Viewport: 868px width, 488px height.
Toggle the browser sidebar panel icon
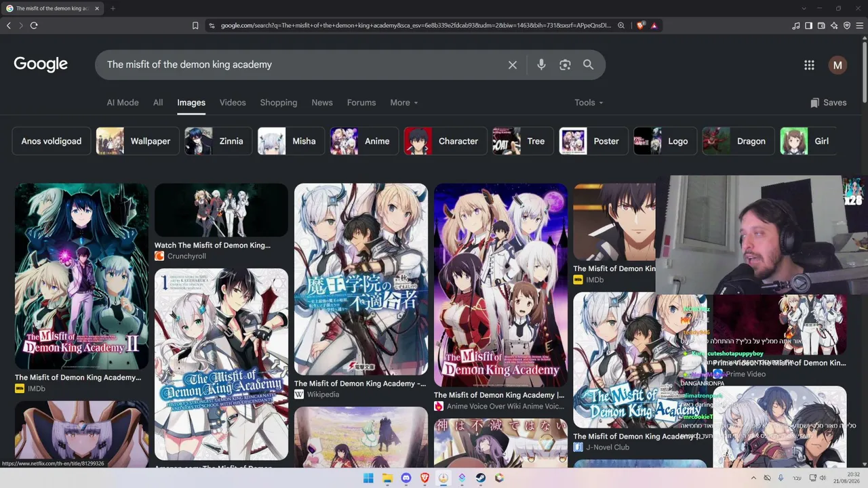[x=808, y=26]
